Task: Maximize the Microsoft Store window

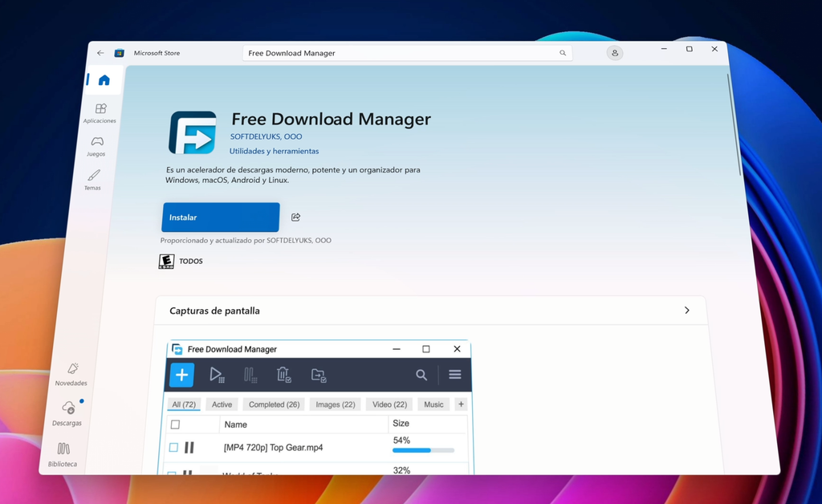Action: [690, 49]
